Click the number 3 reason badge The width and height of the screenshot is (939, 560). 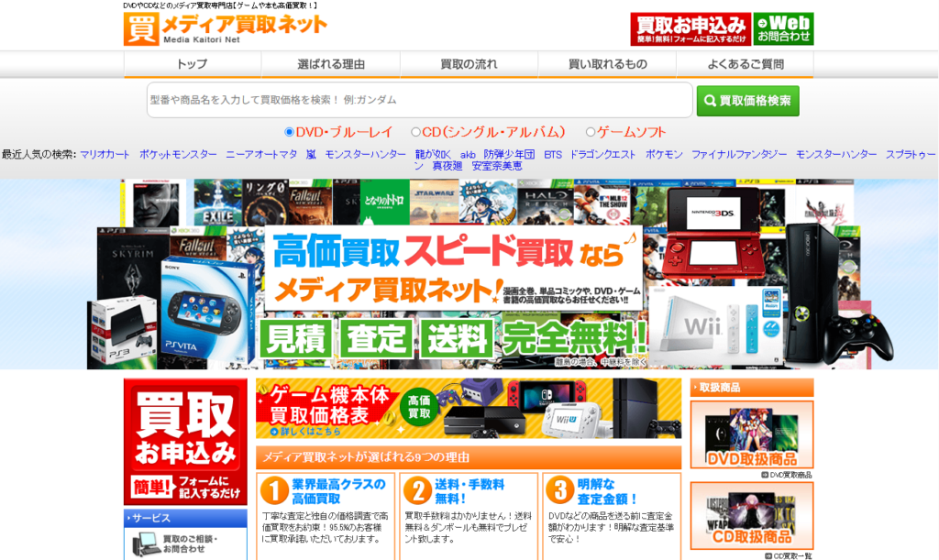coord(560,491)
